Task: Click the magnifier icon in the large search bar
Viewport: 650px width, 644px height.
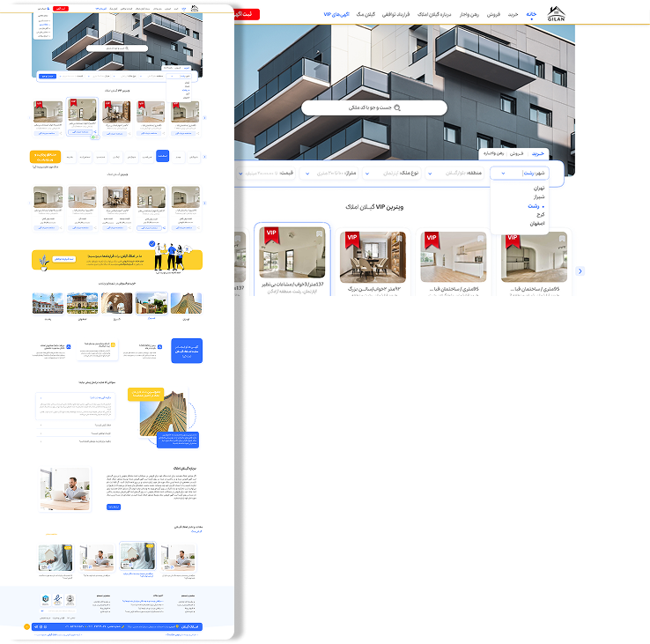Action: pos(397,107)
